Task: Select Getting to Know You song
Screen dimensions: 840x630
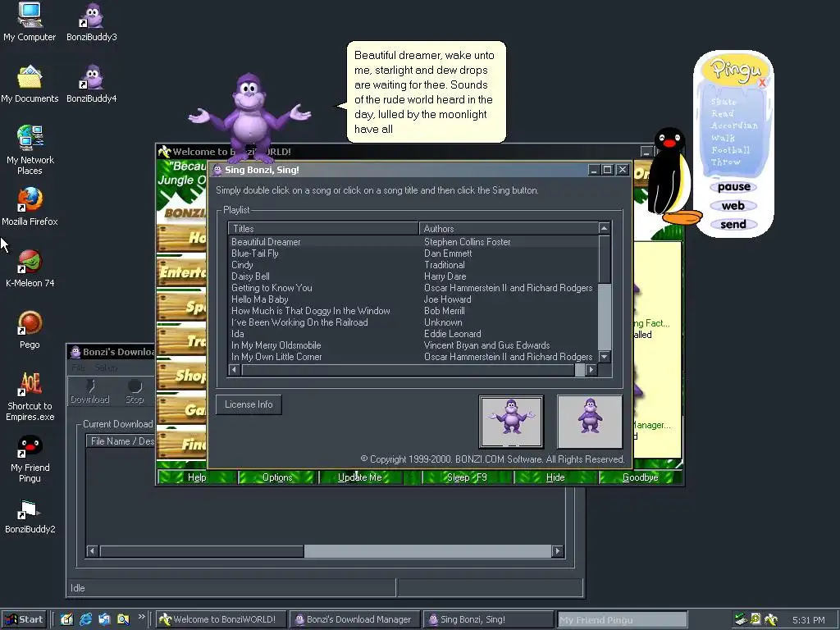Action: coord(413,288)
